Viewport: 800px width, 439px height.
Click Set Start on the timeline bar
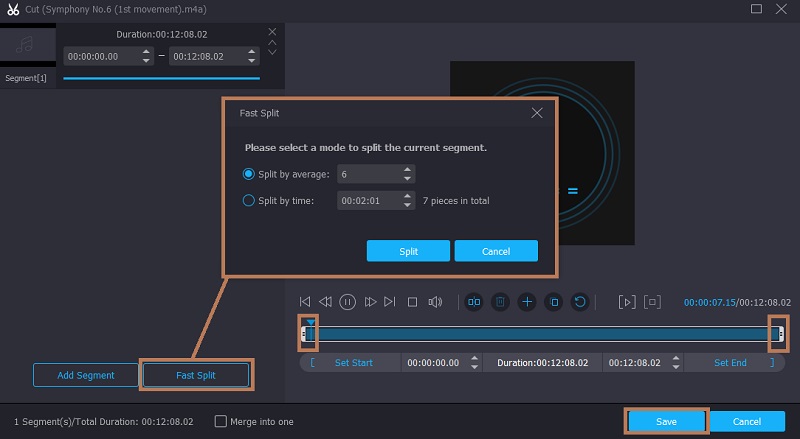(353, 363)
